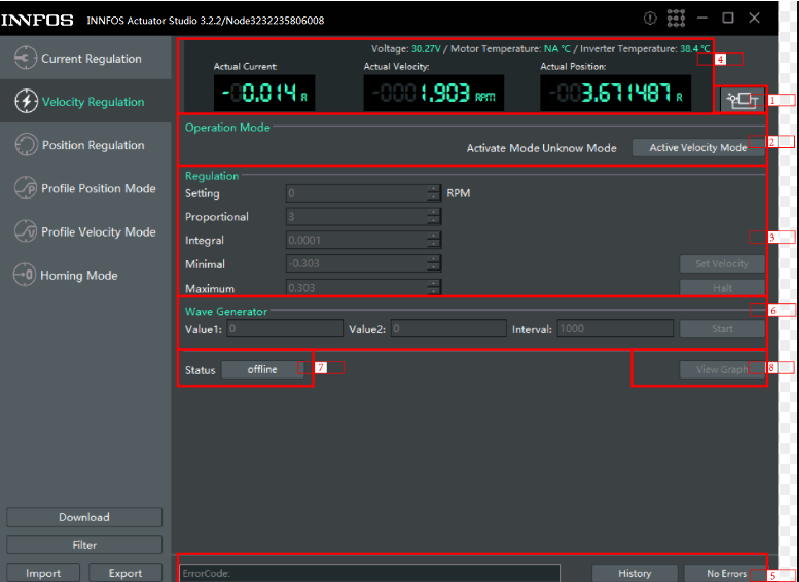This screenshot has height=582, width=799.
Task: Click the Wave Generator Value1 field
Action: [284, 328]
